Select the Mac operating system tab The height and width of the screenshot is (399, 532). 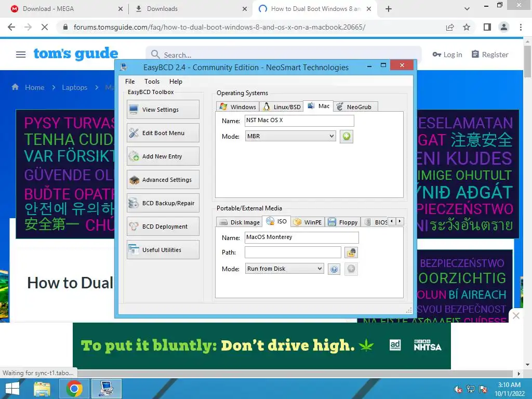pyautogui.click(x=318, y=106)
